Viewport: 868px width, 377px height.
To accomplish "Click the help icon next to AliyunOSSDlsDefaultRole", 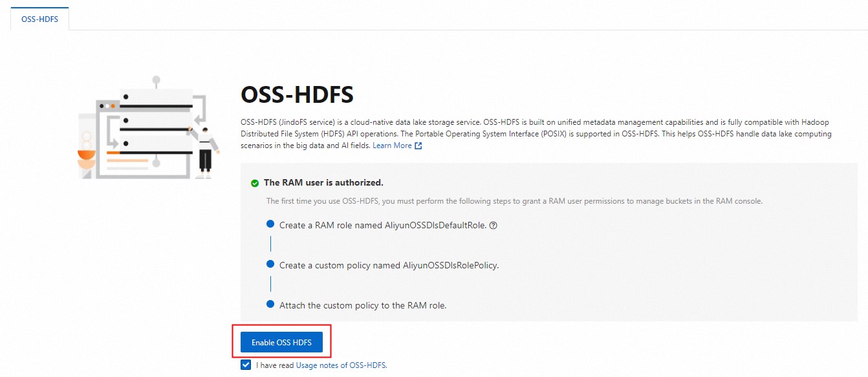I will tap(494, 226).
